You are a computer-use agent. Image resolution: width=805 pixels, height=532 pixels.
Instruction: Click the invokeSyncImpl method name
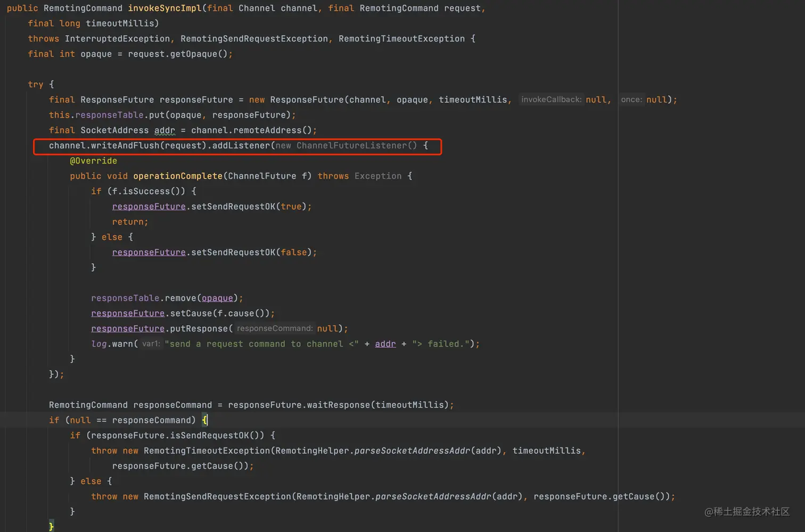165,8
